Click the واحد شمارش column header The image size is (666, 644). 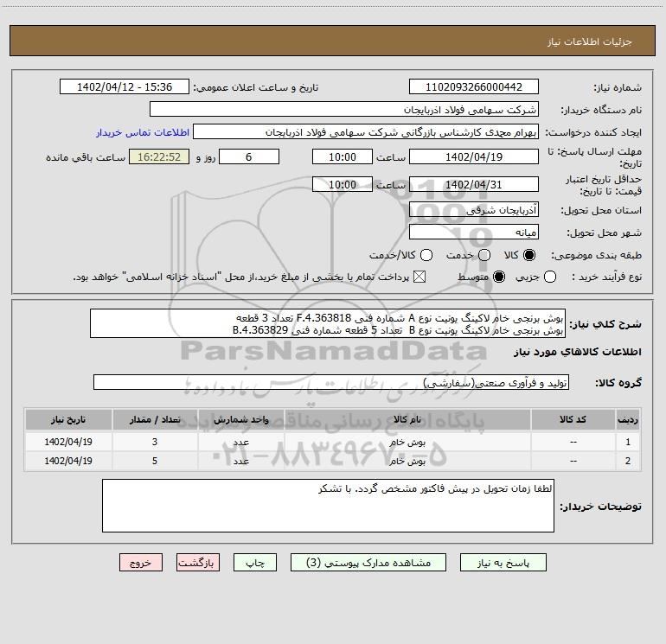pyautogui.click(x=240, y=420)
